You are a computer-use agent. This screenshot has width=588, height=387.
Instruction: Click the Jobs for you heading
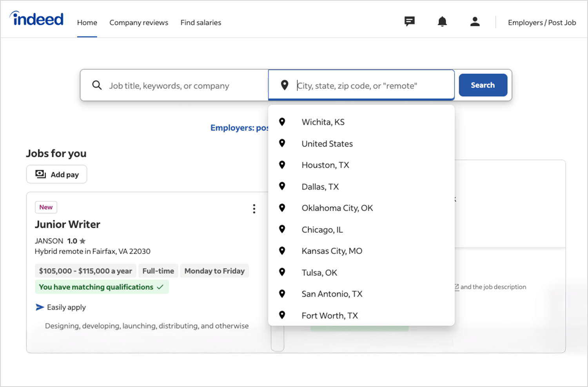coord(56,153)
